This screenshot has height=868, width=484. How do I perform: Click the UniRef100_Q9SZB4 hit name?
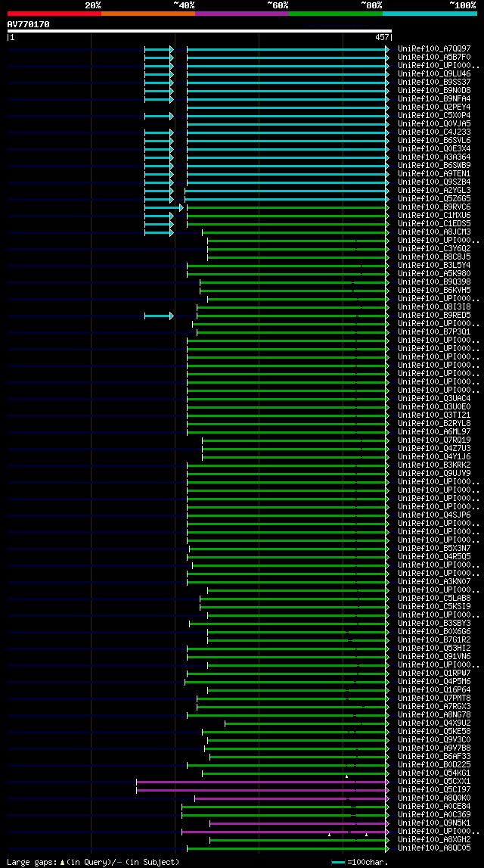434,182
